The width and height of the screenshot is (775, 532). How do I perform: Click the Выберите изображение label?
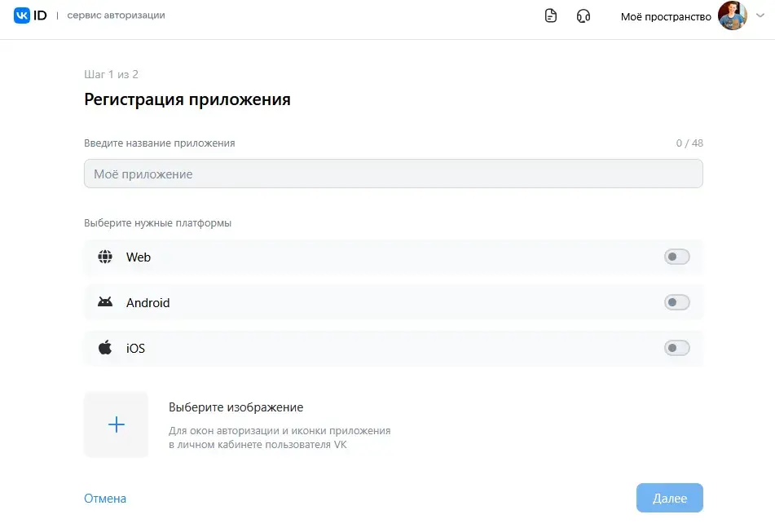coord(236,407)
